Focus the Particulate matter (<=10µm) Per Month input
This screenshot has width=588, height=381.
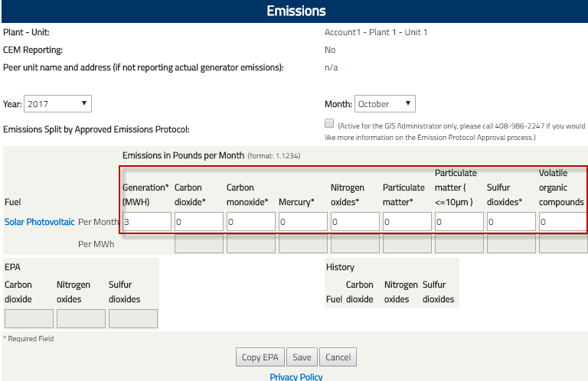459,222
